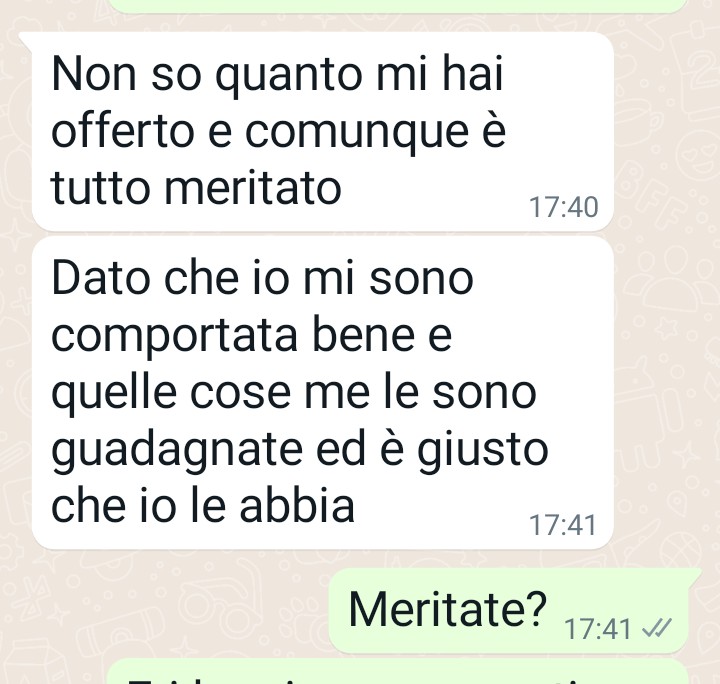Click the word "comunque" in the first message
Screen dimensions: 720x684
[357, 132]
